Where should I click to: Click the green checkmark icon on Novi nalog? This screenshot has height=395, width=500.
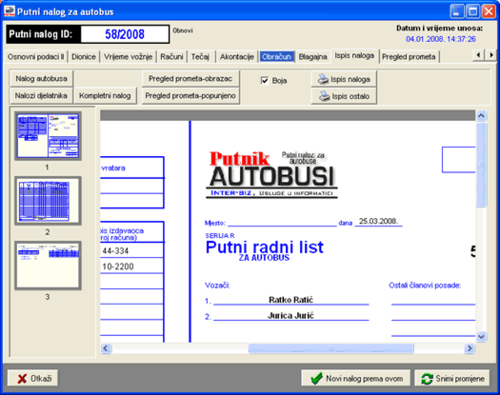click(316, 378)
